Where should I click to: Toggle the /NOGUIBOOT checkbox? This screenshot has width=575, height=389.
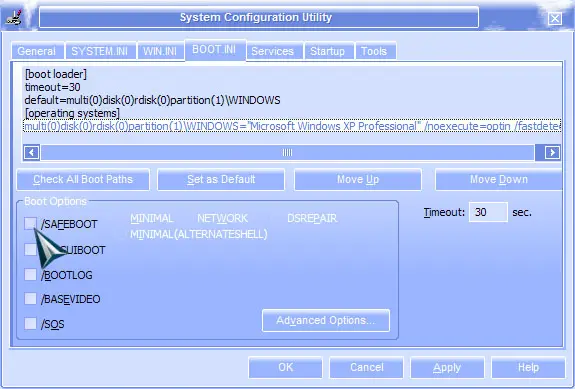(30, 250)
